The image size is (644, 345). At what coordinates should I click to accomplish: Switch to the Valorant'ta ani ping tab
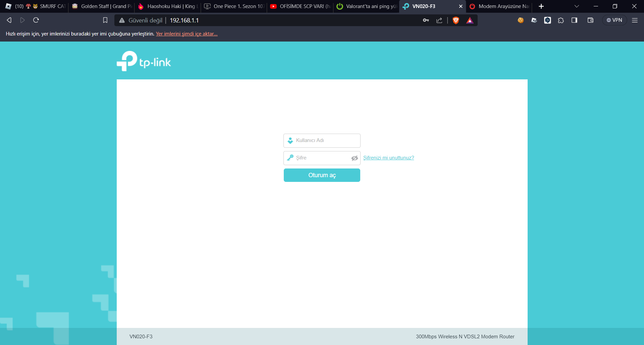coord(367,6)
